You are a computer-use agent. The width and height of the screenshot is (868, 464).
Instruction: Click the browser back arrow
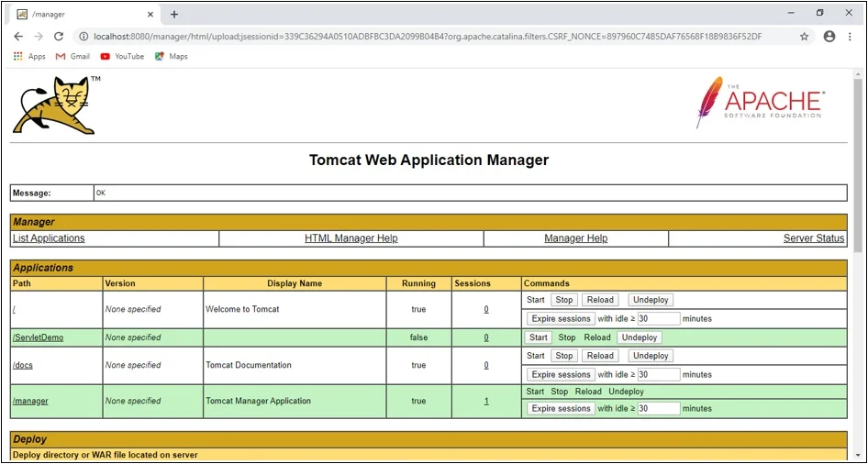click(18, 37)
